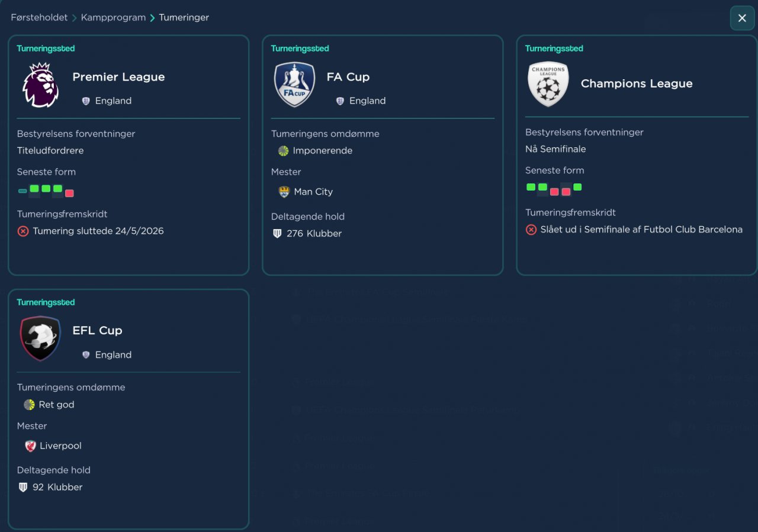Click Bestyrelsens forventninger label in Premier League card
The image size is (758, 532).
(76, 134)
